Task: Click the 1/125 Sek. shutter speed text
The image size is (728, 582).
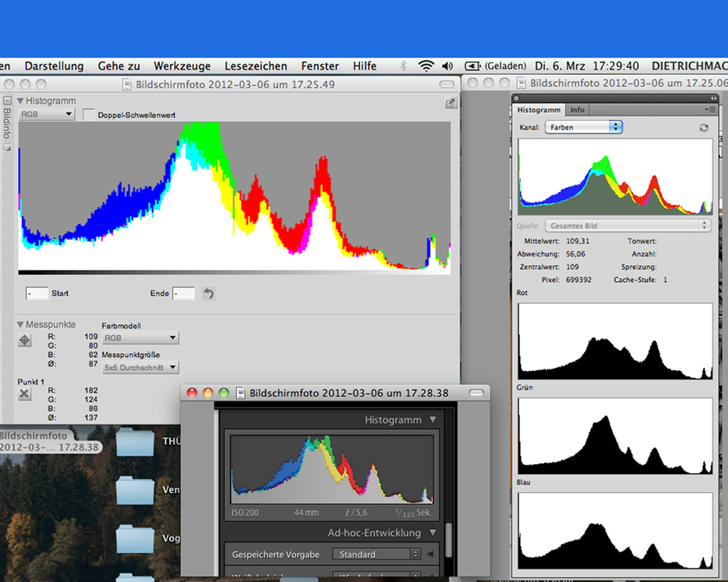Action: coord(413,513)
